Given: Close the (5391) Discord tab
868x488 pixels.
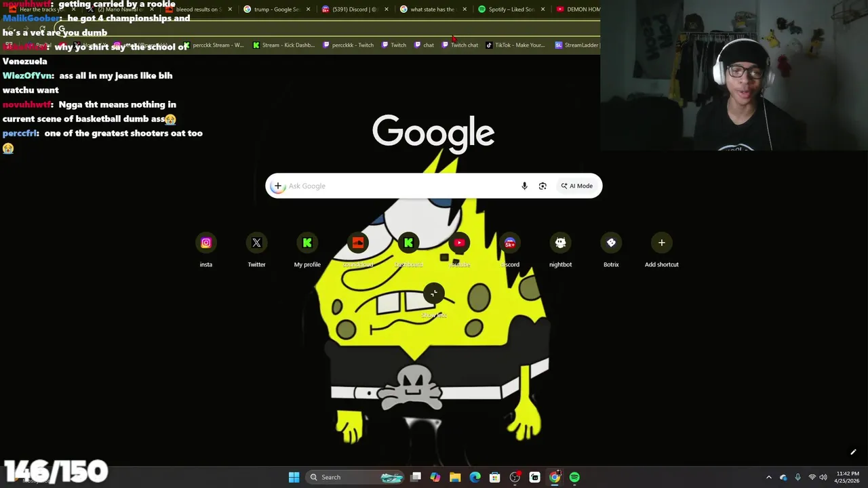Looking at the screenshot, I should tap(387, 9).
